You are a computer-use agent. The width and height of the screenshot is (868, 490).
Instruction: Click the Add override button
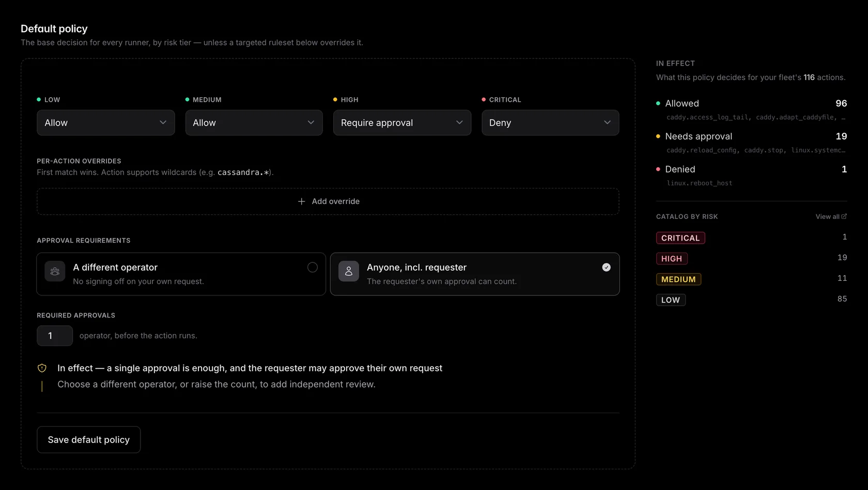328,201
